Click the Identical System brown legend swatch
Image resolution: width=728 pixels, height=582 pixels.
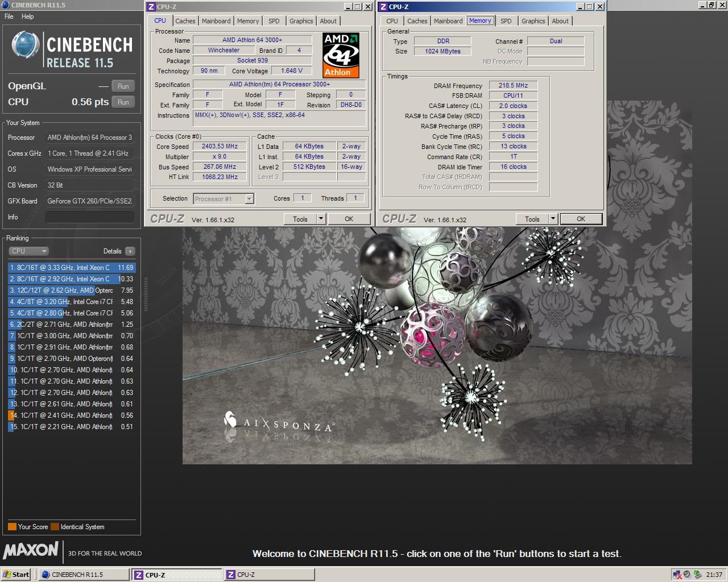[x=55, y=527]
